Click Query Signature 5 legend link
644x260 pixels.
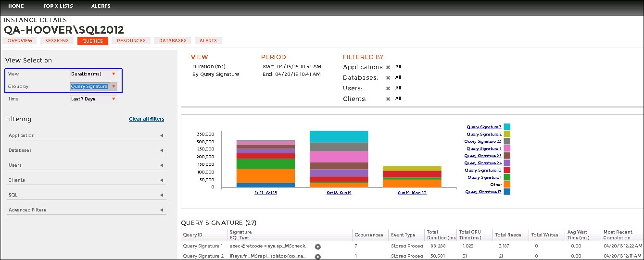click(x=484, y=149)
